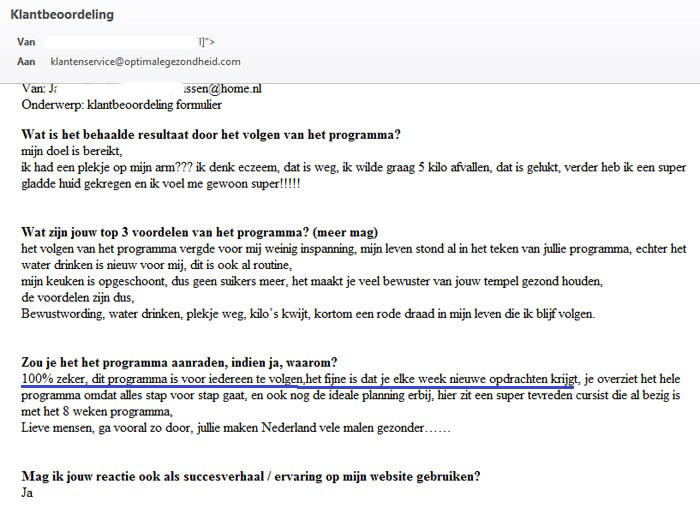Click heading 'Zou je het het programma aanraden'
The image size is (700, 514).
tap(179, 363)
